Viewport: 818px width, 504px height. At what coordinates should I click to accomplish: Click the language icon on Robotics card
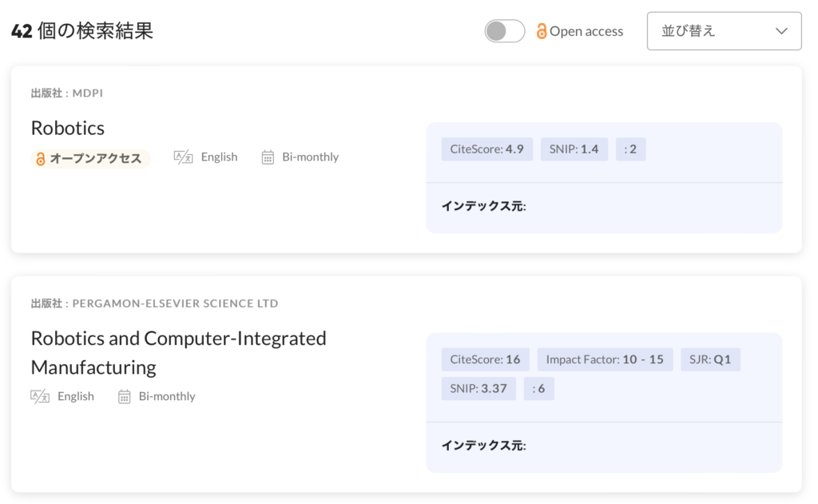point(183,157)
